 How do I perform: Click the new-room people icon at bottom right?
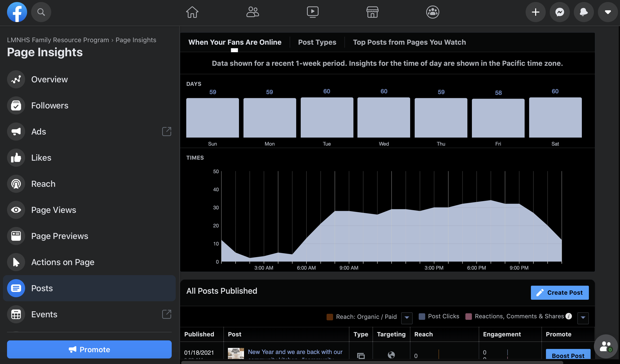coord(606,346)
